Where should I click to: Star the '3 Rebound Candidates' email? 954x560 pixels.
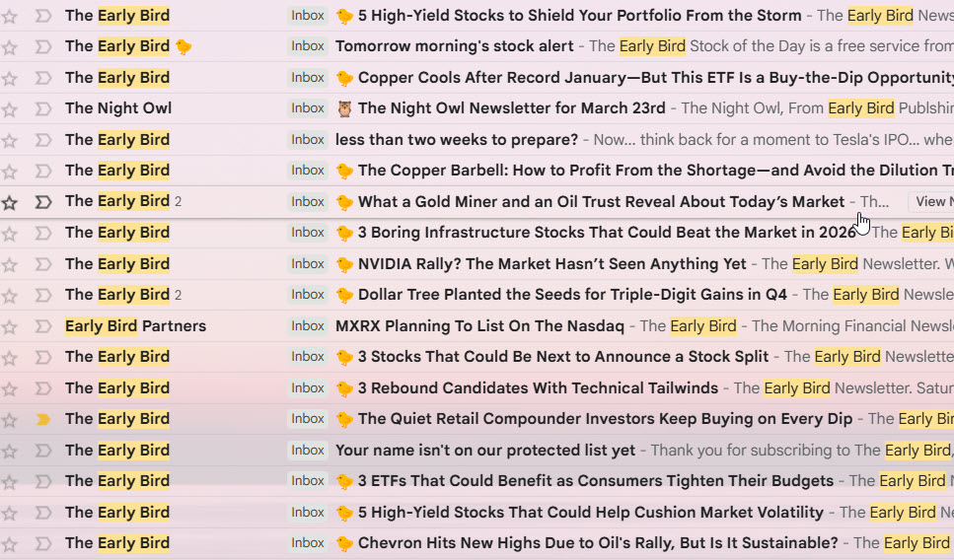click(10, 389)
